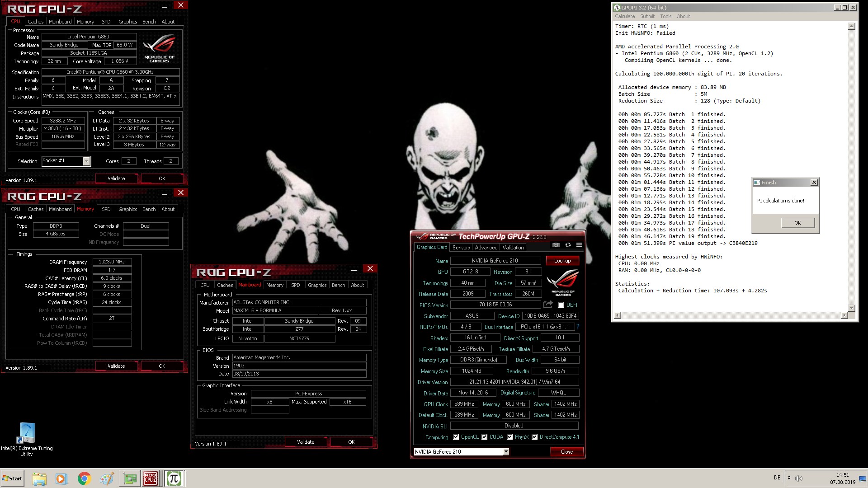
Task: Open Graphics tab in CPU-Z CPU window
Action: pos(127,22)
